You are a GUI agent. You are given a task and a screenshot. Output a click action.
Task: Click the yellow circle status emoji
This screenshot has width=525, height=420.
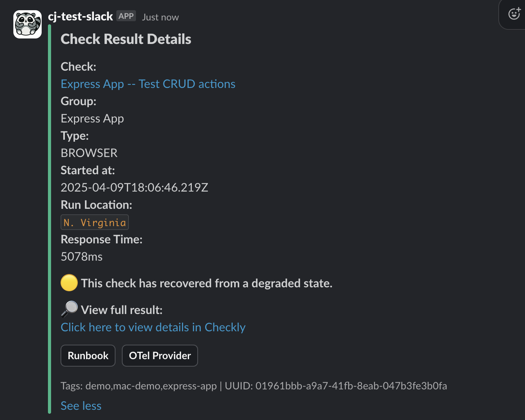(x=69, y=283)
